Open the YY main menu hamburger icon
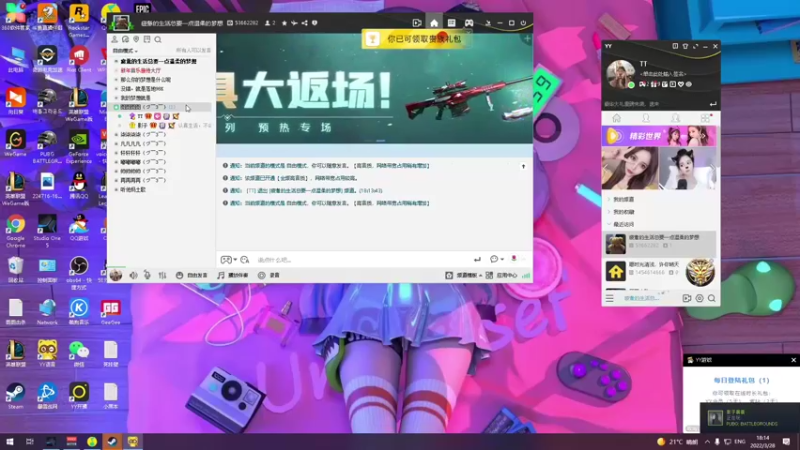Image resolution: width=800 pixels, height=450 pixels. pyautogui.click(x=610, y=298)
